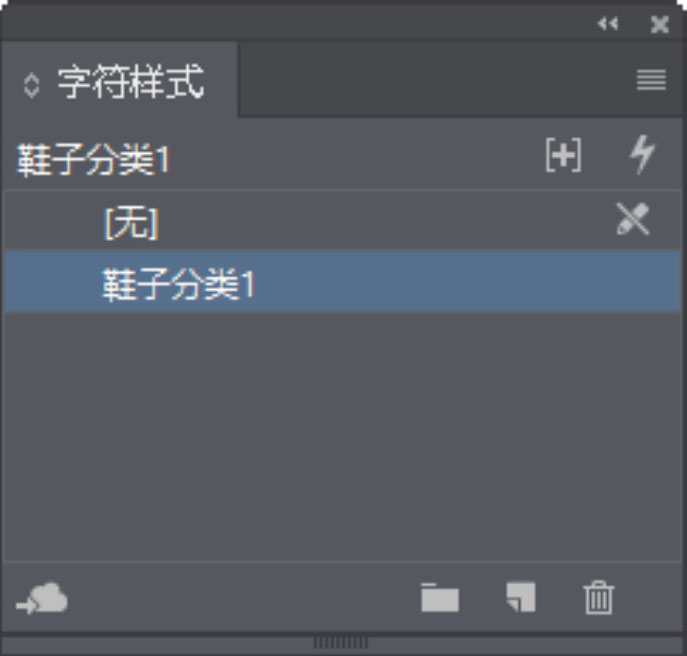
Task: Click the 鞋子分类1 header style name
Action: 93,160
